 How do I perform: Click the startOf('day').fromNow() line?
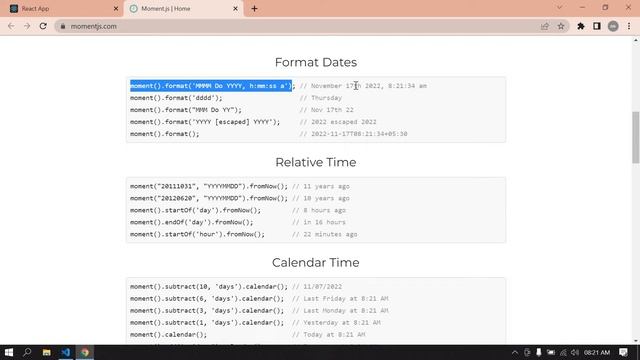pyautogui.click(x=195, y=210)
